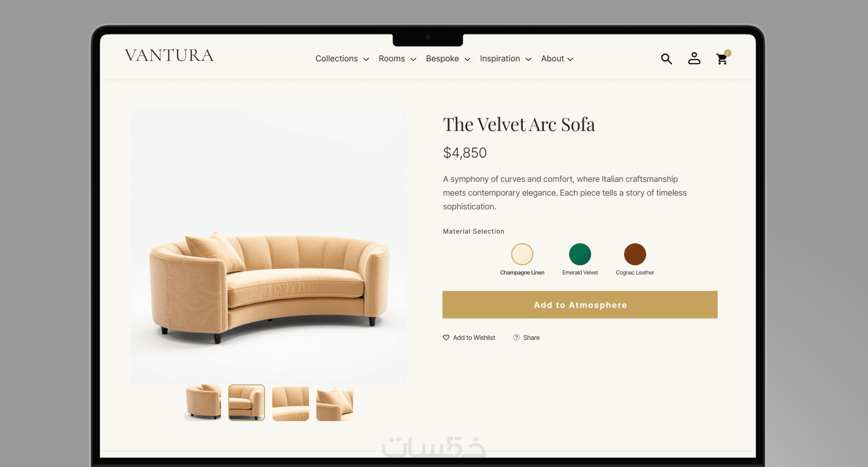Click the heart icon beside Add to Wishlist
868x467 pixels.
pyautogui.click(x=446, y=337)
